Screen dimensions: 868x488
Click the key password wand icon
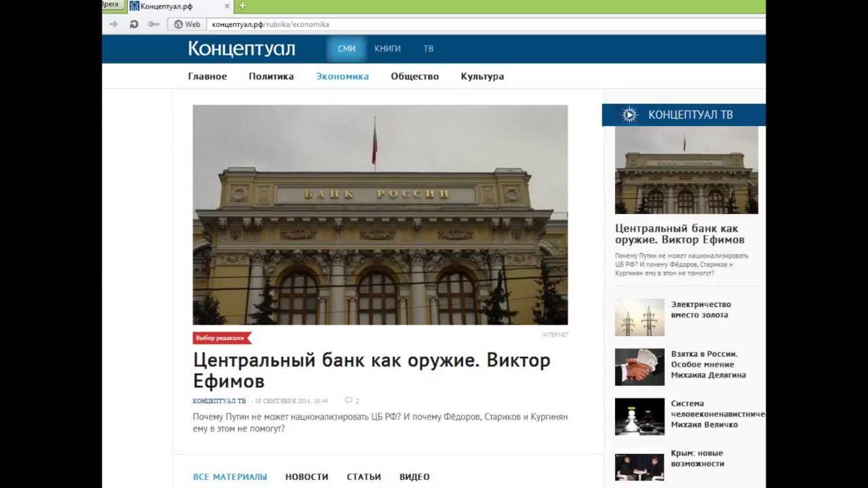click(x=154, y=24)
